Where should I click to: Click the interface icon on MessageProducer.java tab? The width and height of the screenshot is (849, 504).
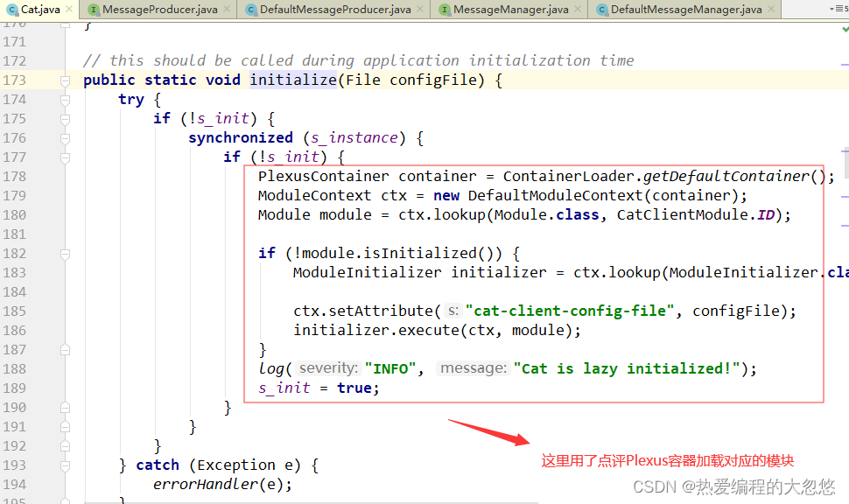point(94,10)
